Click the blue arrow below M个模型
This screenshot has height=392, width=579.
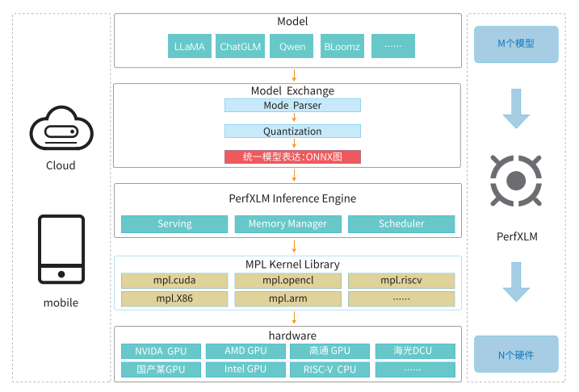tap(517, 109)
